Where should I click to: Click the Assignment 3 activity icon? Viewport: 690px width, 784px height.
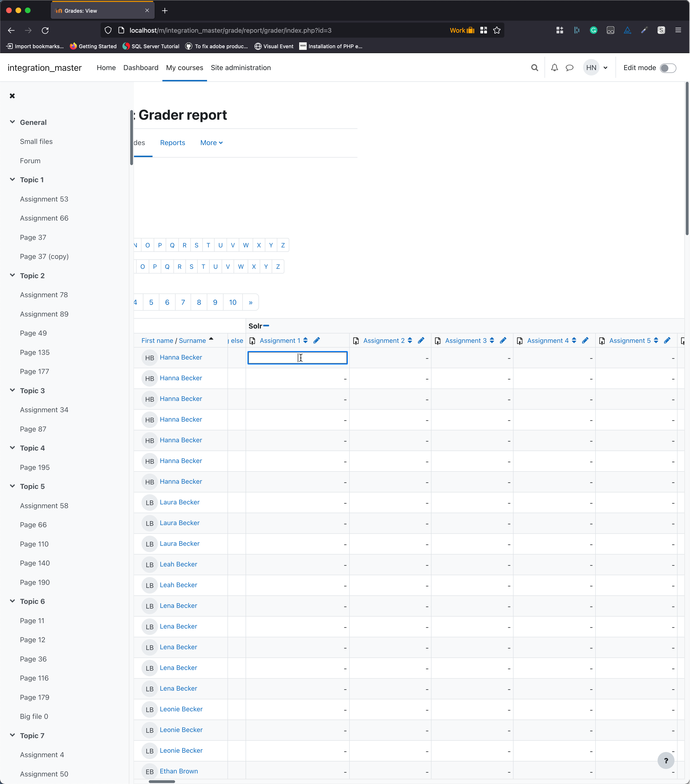coord(438,341)
